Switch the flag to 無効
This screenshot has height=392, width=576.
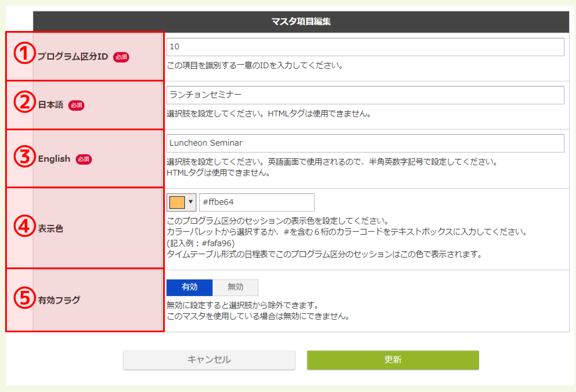click(235, 288)
